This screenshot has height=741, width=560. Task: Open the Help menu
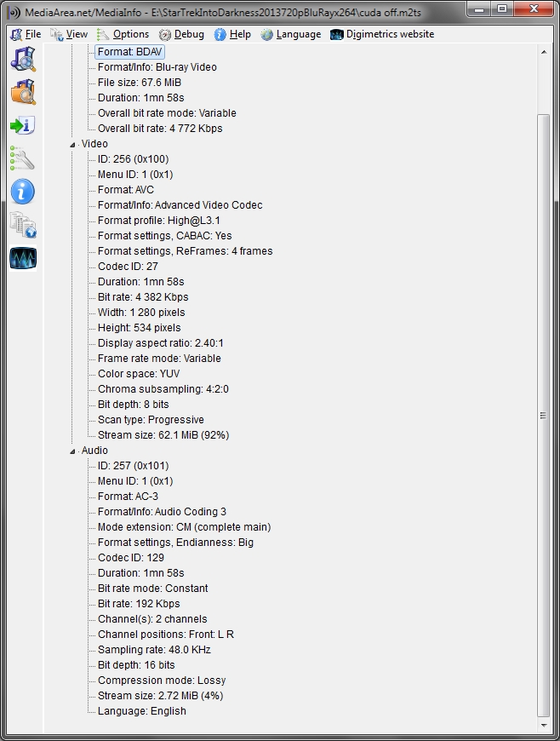click(232, 34)
